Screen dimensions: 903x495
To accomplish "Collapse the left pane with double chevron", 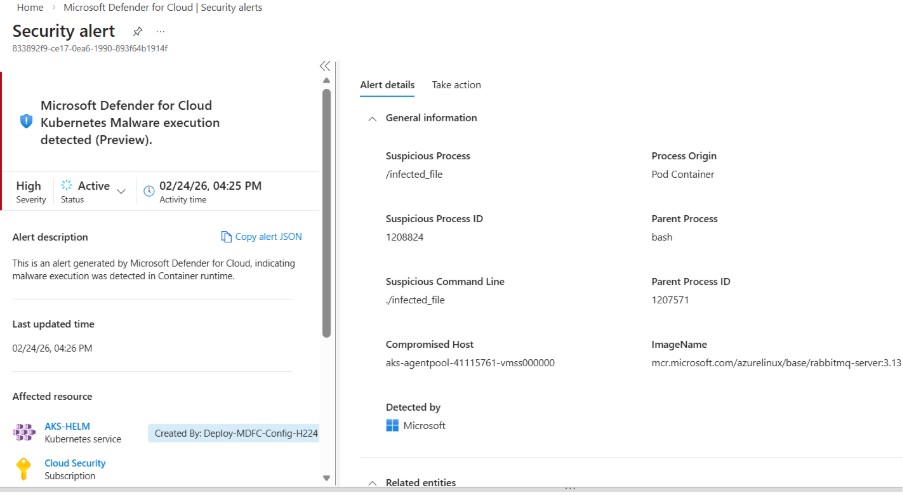I will pos(325,66).
